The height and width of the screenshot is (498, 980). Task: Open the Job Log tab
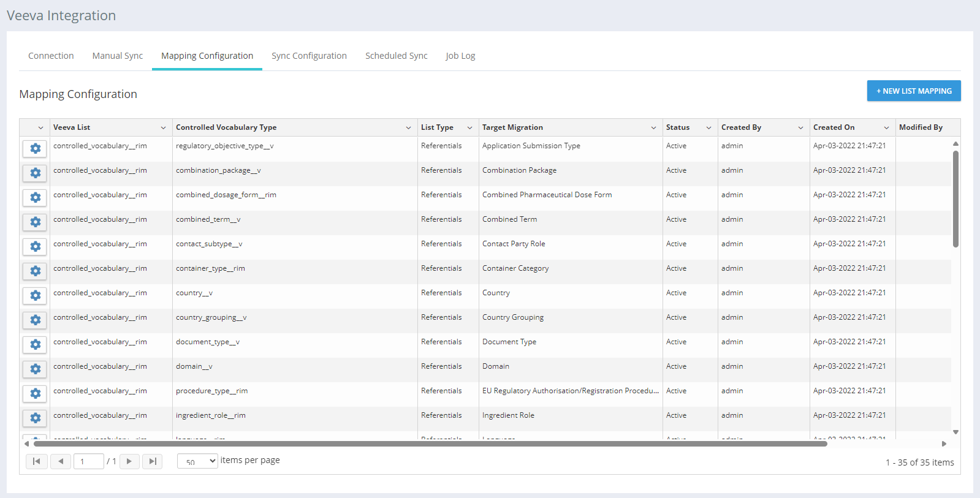[460, 56]
